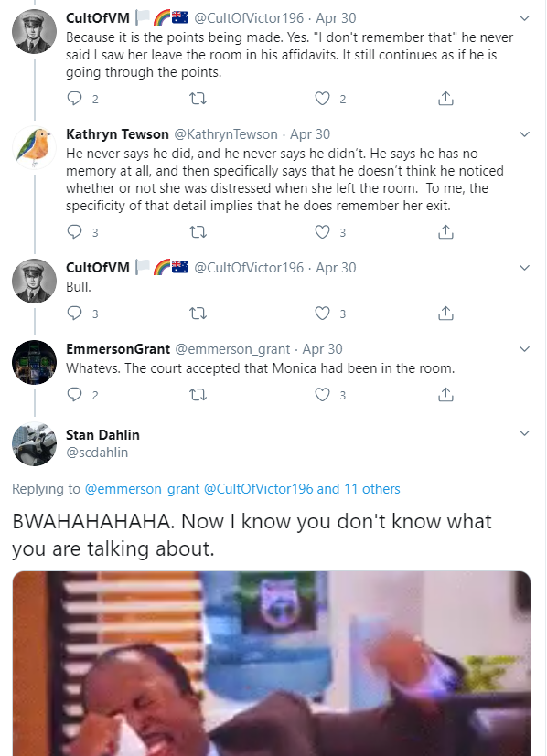Viewport: 547px width, 756px height.
Task: Reply to EmmersonGrant's tweet
Action: tap(74, 394)
